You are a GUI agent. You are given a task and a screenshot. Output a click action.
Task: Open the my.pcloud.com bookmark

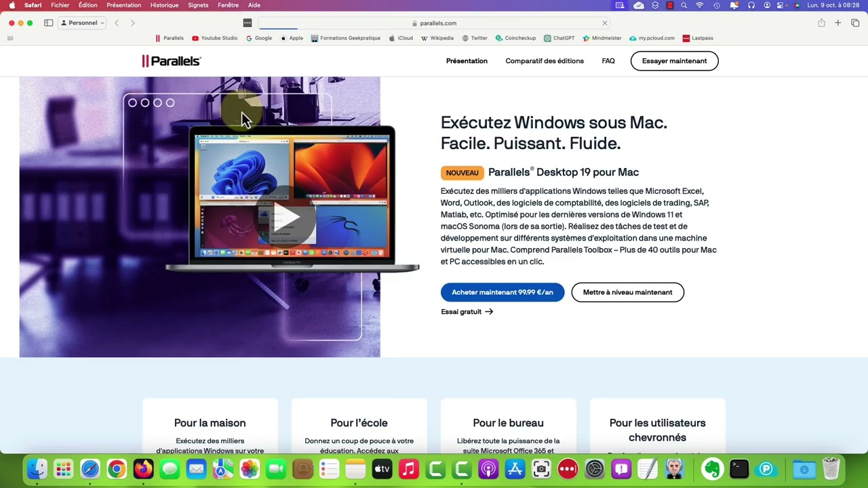652,38
